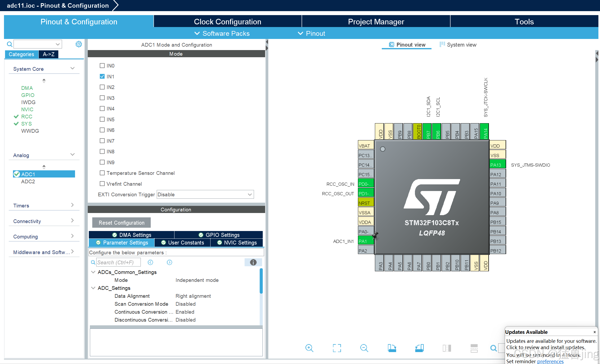600x364 pixels.
Task: Click the best-fit zoom icon
Action: point(337,348)
